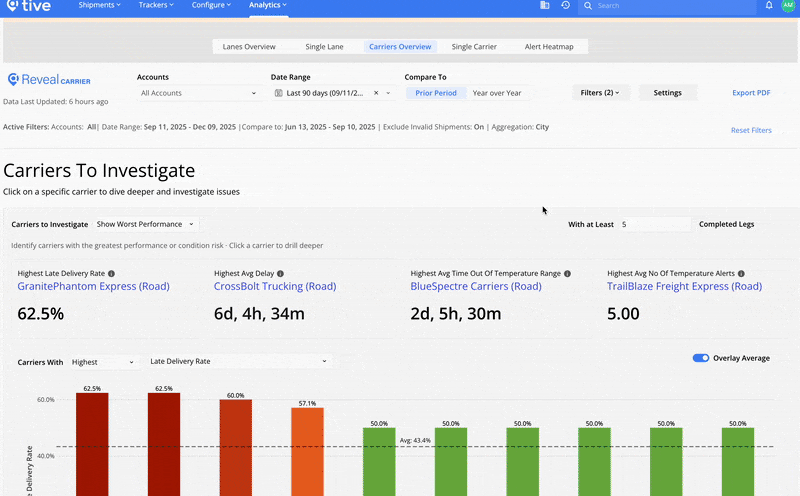Select Year over Year comparison
The height and width of the screenshot is (496, 800).
[496, 93]
